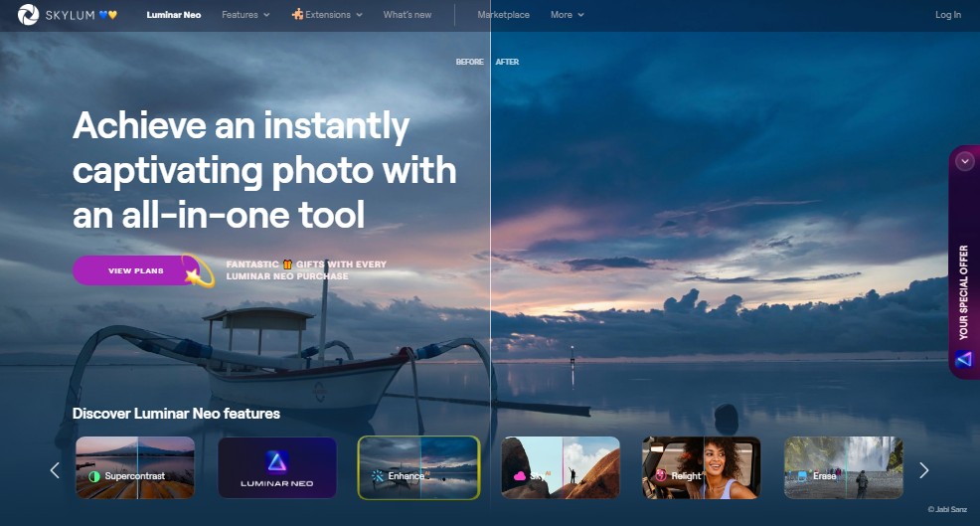The width and height of the screenshot is (980, 526).
Task: Select the Enhance feature thumbnail
Action: [x=418, y=468]
